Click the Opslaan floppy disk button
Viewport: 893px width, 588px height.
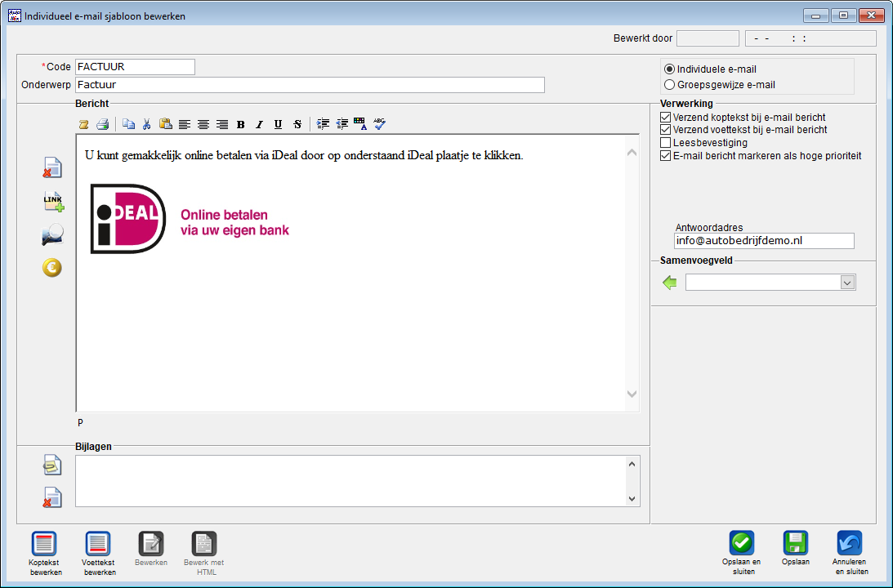pos(796,550)
